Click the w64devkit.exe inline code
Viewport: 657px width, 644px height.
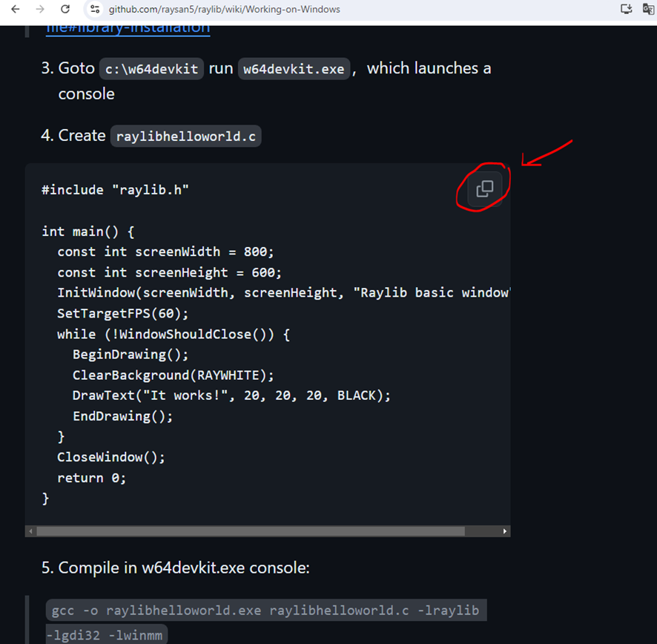(294, 69)
